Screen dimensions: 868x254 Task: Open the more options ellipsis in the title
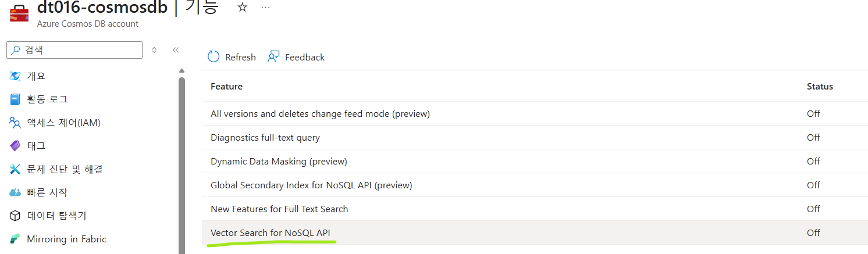tap(265, 8)
